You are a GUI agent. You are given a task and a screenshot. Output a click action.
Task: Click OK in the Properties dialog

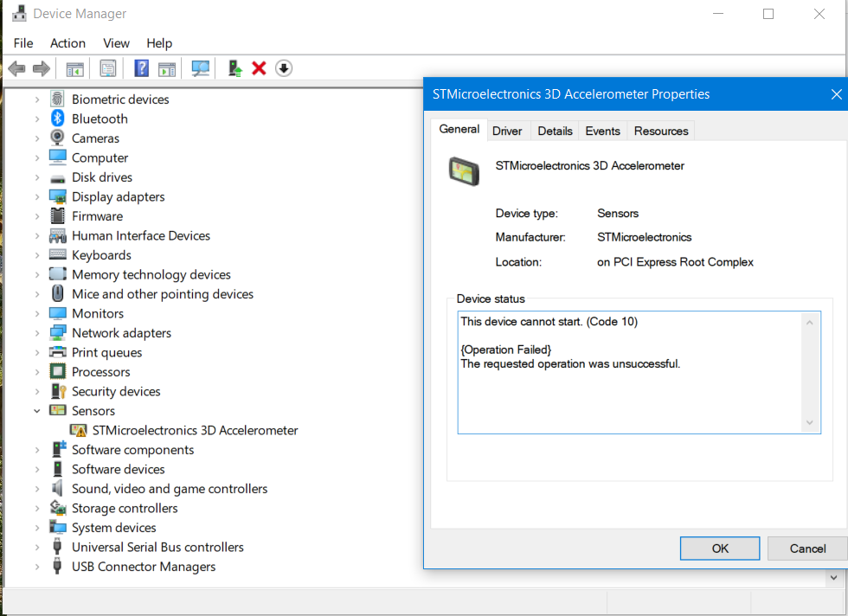[720, 549]
